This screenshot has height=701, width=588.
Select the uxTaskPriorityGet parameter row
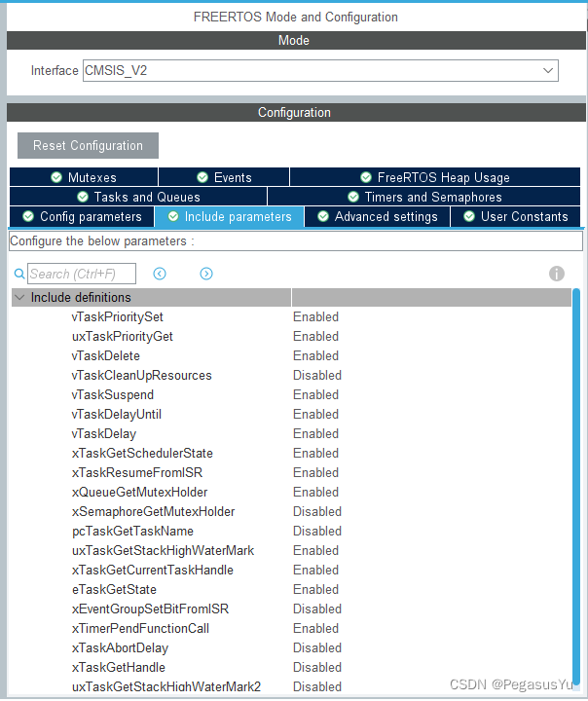[291, 336]
